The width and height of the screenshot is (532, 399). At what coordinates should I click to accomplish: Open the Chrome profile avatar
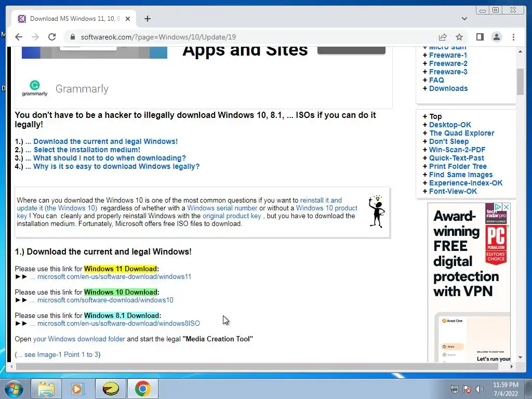pos(496,37)
